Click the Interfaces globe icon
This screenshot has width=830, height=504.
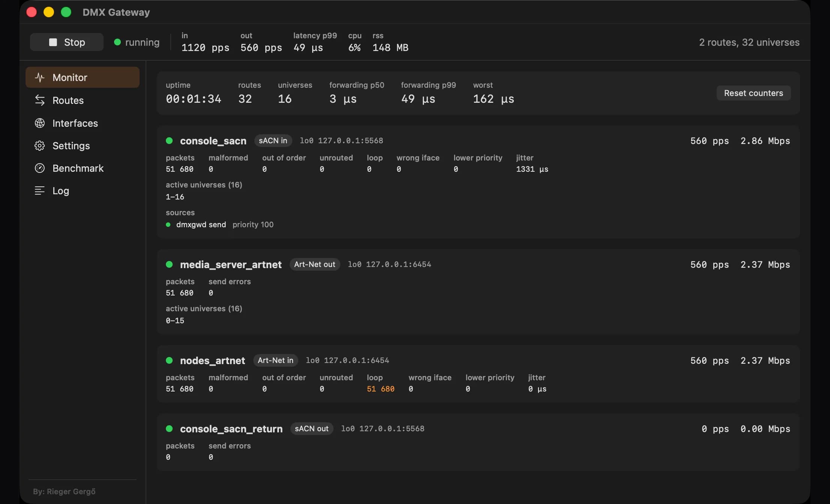(39, 123)
